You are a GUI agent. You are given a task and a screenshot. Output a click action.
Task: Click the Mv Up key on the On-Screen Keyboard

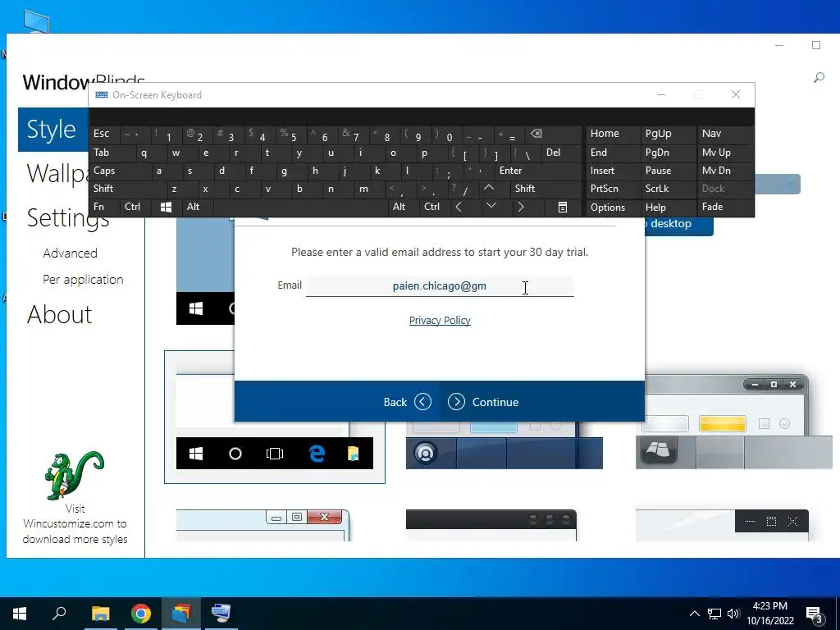(x=725, y=153)
